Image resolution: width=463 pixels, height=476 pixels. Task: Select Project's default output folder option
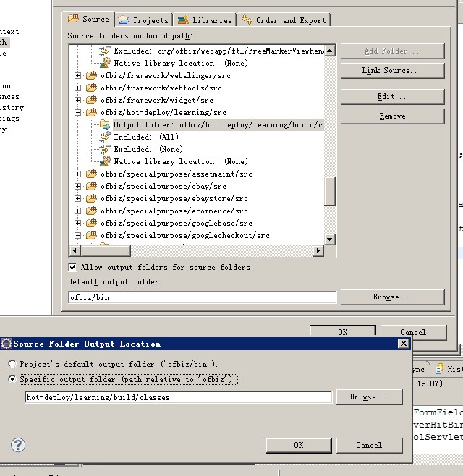tap(12, 364)
